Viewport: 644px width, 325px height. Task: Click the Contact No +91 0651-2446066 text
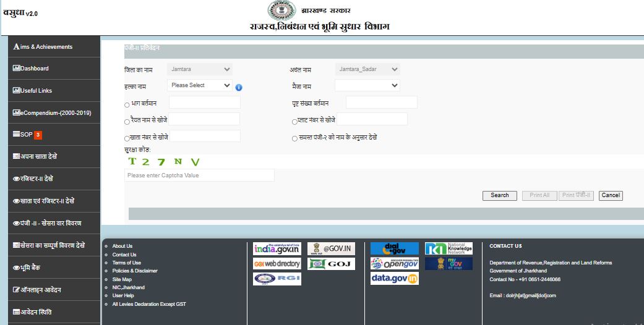(x=525, y=279)
